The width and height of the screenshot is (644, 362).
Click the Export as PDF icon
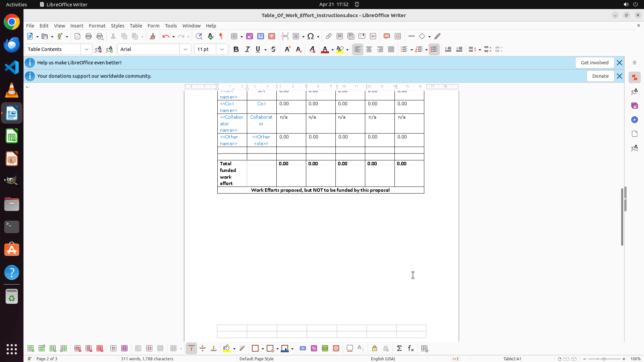(x=77, y=36)
